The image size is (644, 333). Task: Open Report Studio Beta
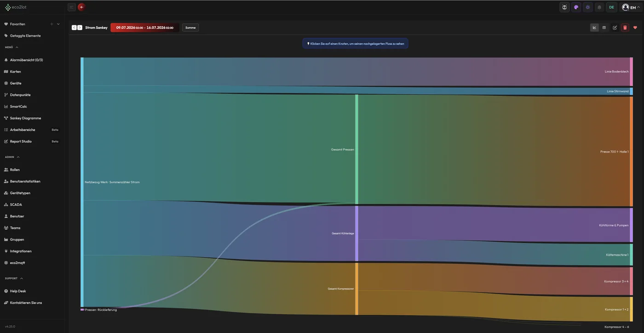(x=32, y=141)
